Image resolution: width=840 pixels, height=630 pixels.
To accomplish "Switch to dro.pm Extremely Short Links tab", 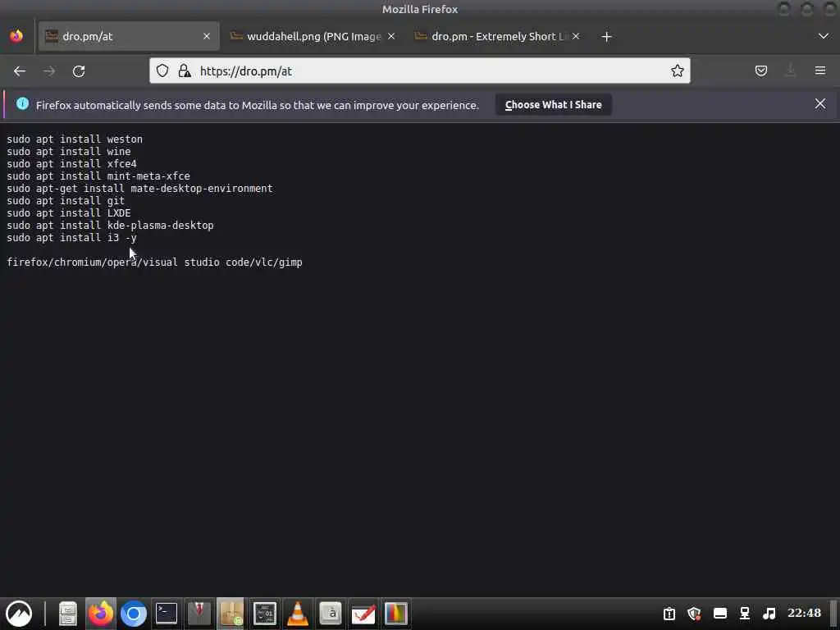I will [497, 36].
